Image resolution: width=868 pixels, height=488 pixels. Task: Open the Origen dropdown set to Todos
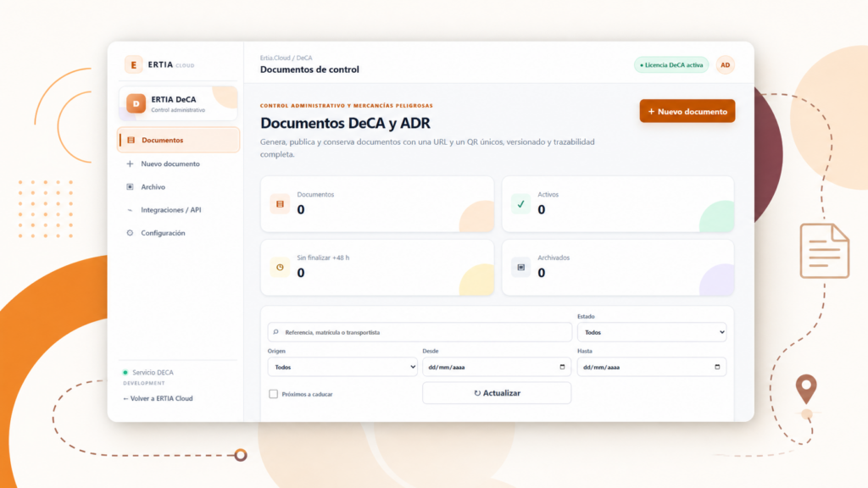tap(342, 367)
